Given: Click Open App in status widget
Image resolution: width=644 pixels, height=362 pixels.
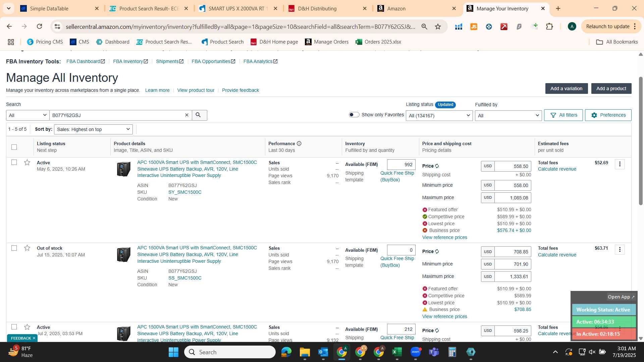Looking at the screenshot, I should point(621,297).
